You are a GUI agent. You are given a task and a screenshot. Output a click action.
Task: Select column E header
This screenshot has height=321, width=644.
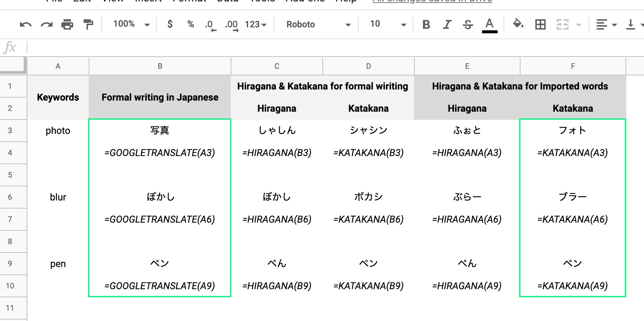[467, 66]
